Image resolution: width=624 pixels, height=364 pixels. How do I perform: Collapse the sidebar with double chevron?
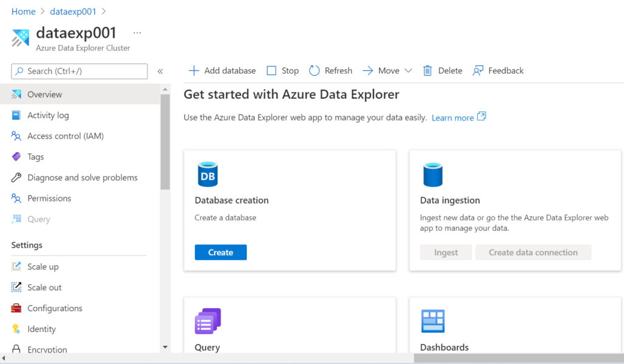(160, 71)
